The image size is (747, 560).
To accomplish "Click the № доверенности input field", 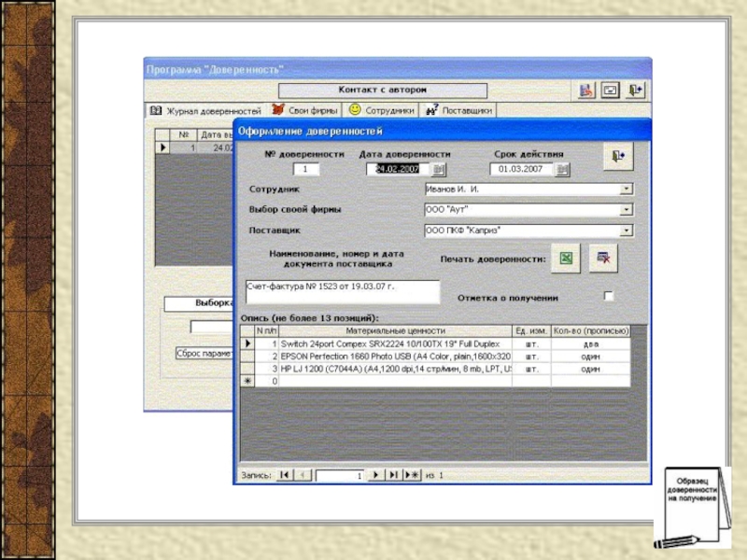I will pos(305,169).
